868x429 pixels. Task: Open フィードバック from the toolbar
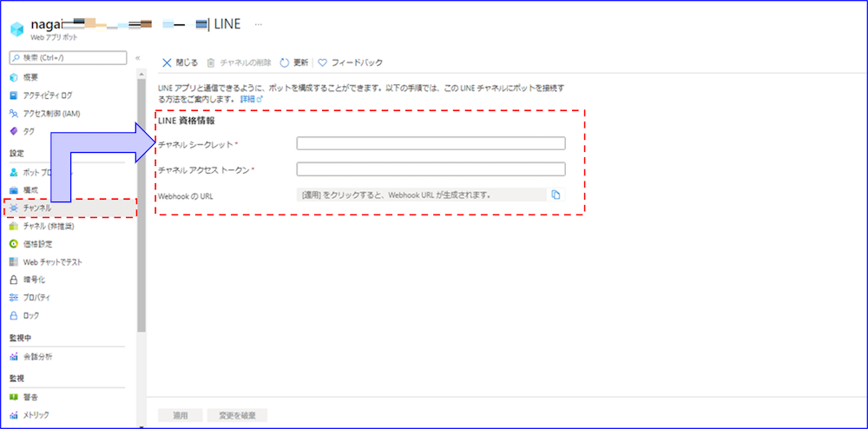[350, 63]
